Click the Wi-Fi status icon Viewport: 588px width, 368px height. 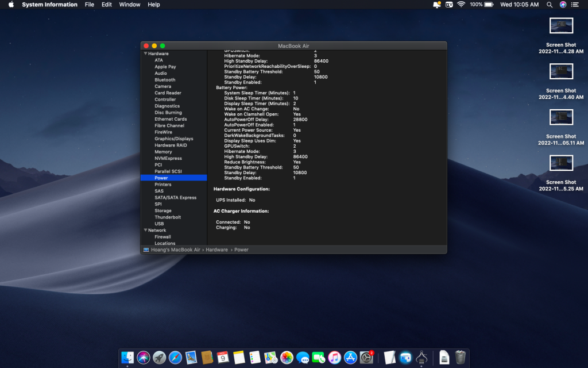[461, 5]
